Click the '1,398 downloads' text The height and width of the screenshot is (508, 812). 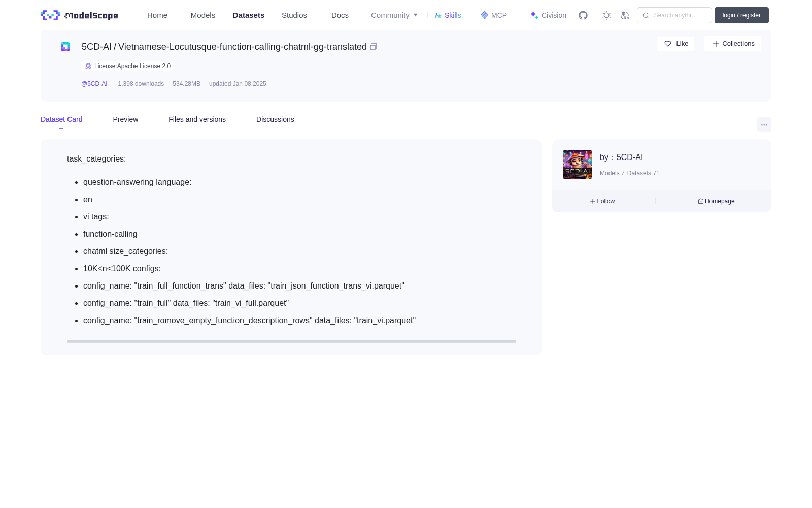click(141, 84)
